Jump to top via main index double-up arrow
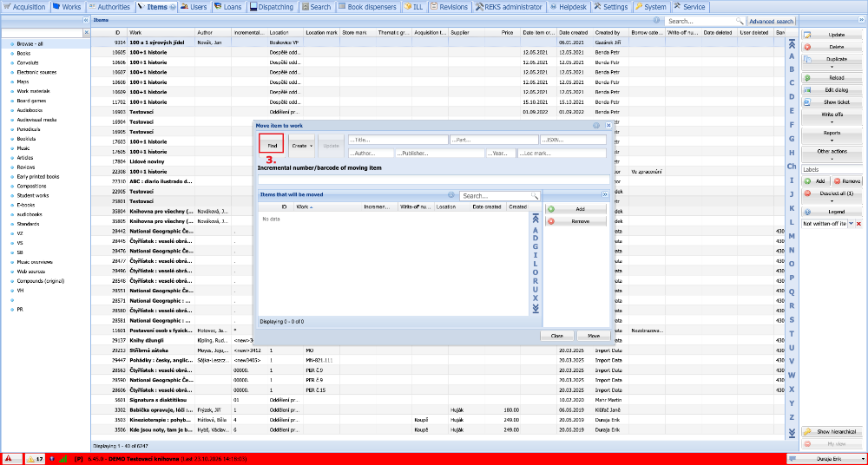The image size is (868, 465). pos(792,44)
